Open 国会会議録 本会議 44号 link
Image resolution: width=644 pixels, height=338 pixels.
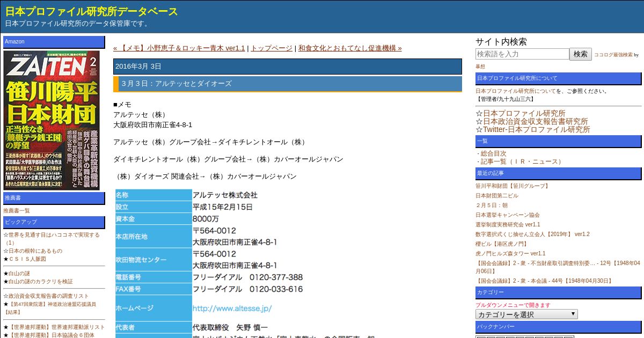tap(544, 281)
